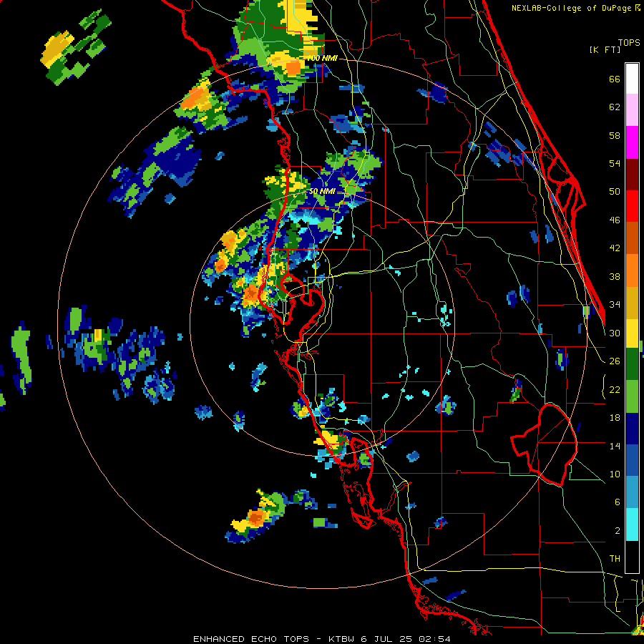Click the NEXLAB-College of DuPage label
The image size is (644, 644).
click(572, 8)
